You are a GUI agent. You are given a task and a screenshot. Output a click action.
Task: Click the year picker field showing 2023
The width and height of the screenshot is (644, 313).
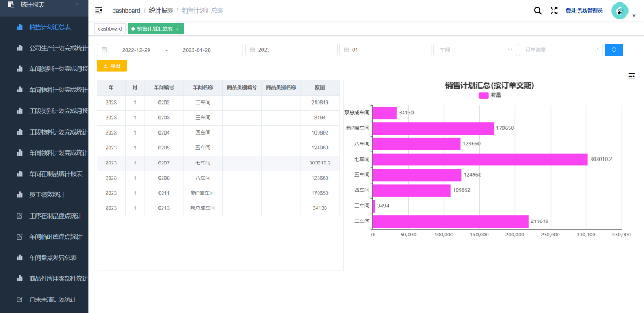291,50
